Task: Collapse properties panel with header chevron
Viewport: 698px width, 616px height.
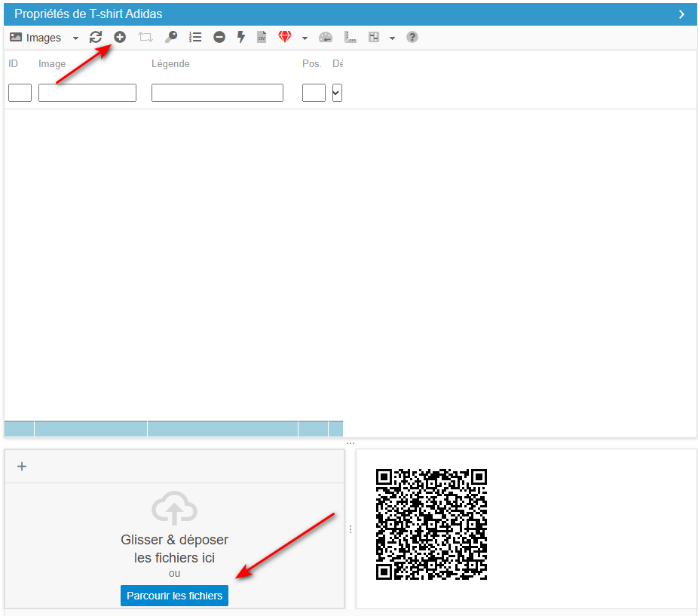Action: [x=681, y=14]
